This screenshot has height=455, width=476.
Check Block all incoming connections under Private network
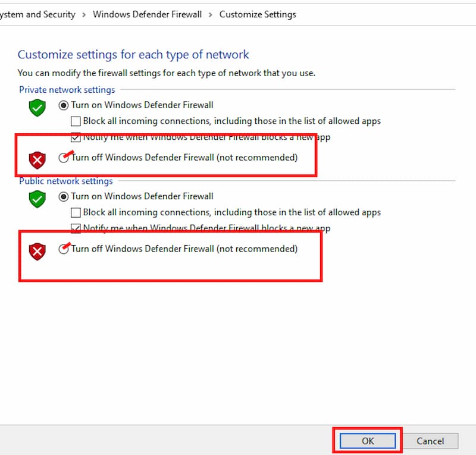pos(76,121)
